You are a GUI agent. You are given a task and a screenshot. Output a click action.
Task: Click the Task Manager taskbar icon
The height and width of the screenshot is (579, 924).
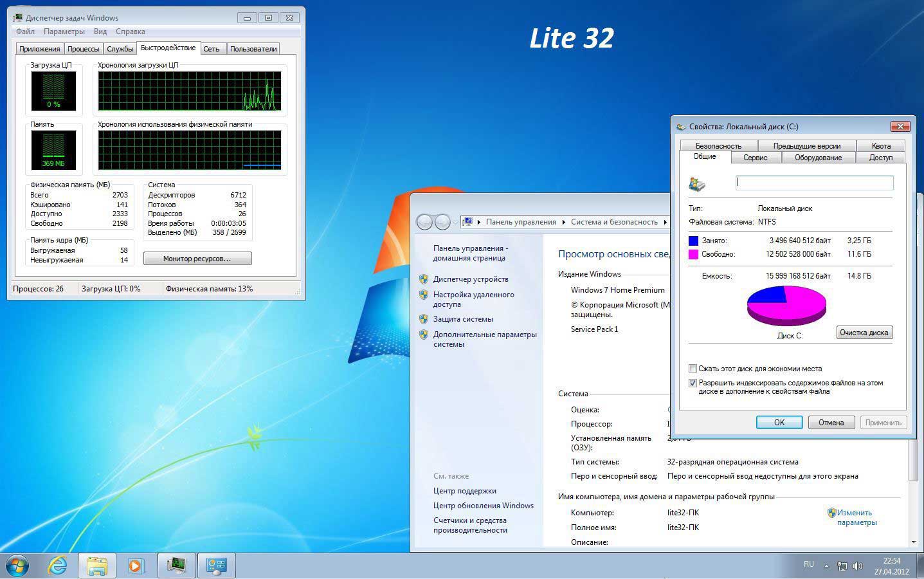pyautogui.click(x=176, y=565)
